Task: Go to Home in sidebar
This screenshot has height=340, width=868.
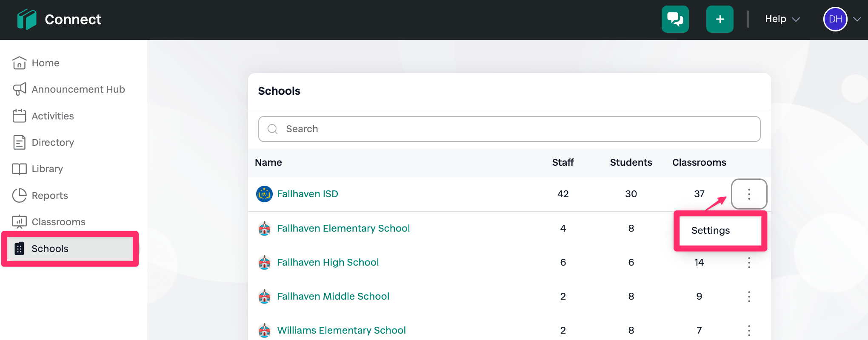Action: [x=45, y=63]
